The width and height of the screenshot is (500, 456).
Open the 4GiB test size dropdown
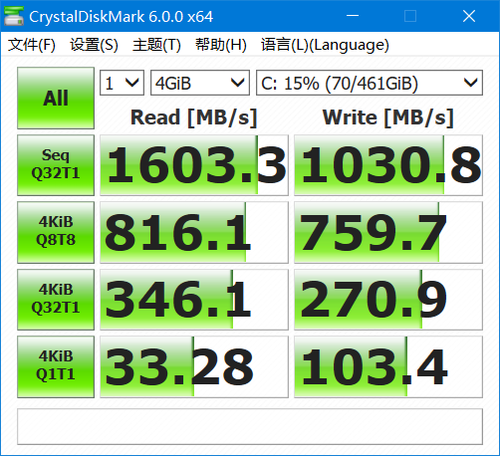click(200, 83)
